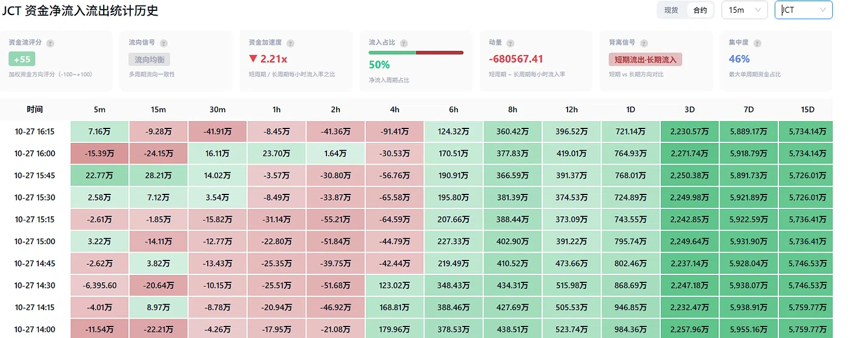Select the 4h column header
Image resolution: width=868 pixels, height=338 pixels.
[x=394, y=110]
